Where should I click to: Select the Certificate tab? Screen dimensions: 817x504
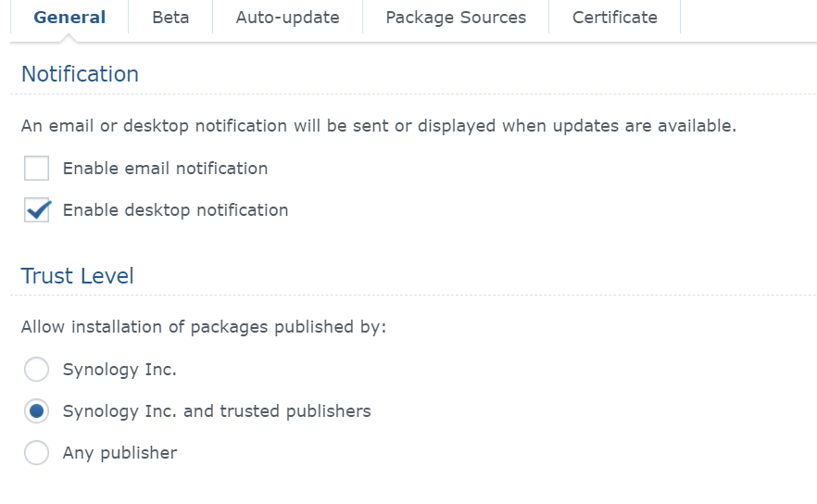point(615,18)
